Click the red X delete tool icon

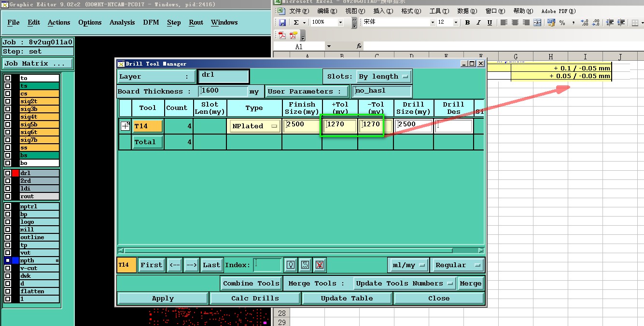click(x=319, y=265)
